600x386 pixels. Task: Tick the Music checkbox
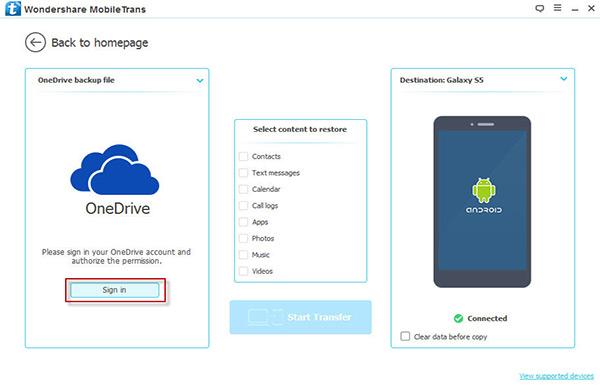click(x=243, y=255)
